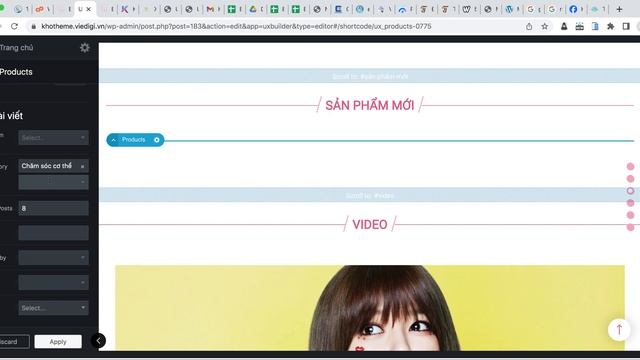Open the bottom Select dropdown in sidebar

coord(53,308)
